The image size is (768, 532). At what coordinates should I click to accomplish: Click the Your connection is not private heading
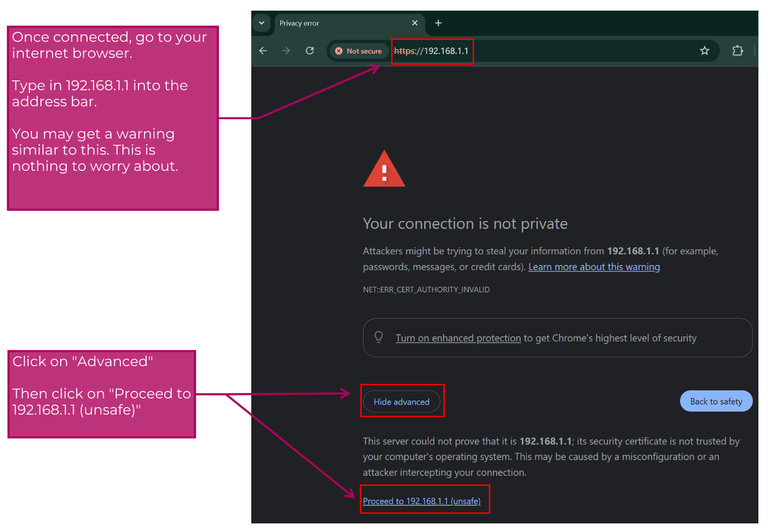point(465,224)
